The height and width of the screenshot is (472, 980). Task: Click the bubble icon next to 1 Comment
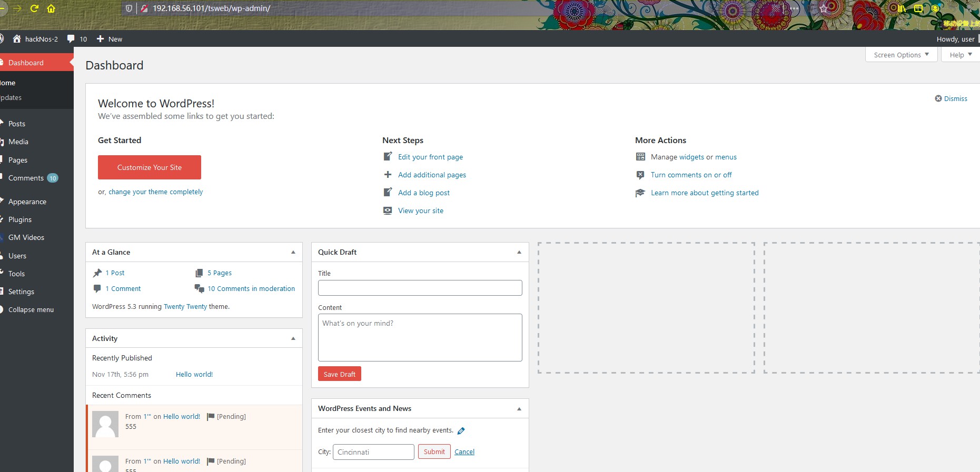pyautogui.click(x=97, y=288)
